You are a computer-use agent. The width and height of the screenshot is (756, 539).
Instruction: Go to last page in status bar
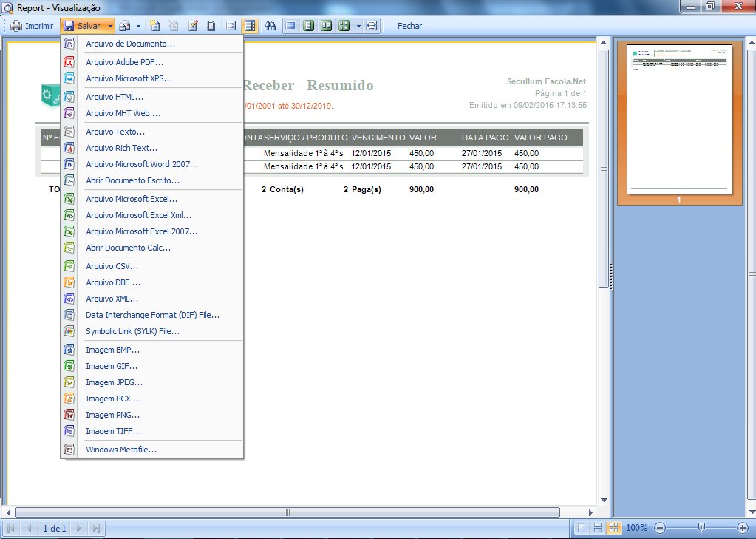[96, 529]
